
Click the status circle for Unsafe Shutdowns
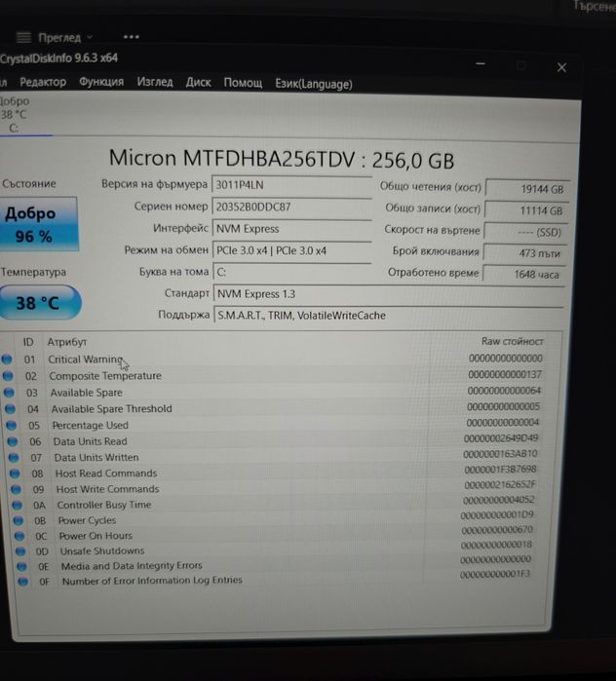click(x=20, y=551)
